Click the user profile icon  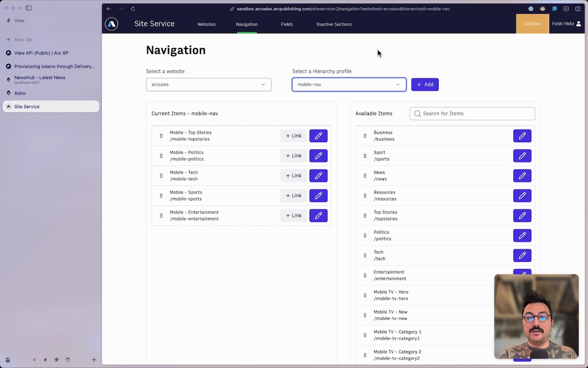coord(579,24)
